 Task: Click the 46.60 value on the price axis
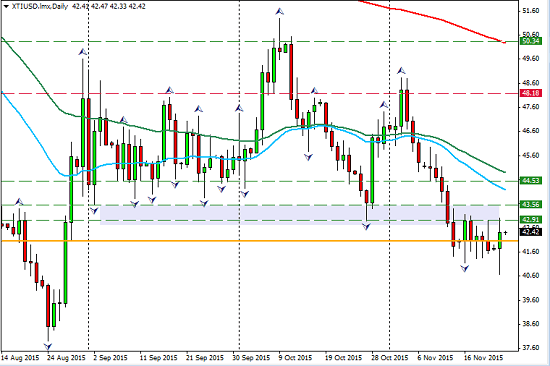[x=531, y=131]
